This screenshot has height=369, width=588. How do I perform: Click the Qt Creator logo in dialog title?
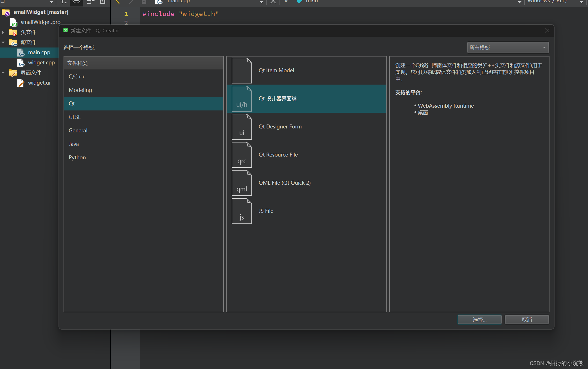pos(66,30)
